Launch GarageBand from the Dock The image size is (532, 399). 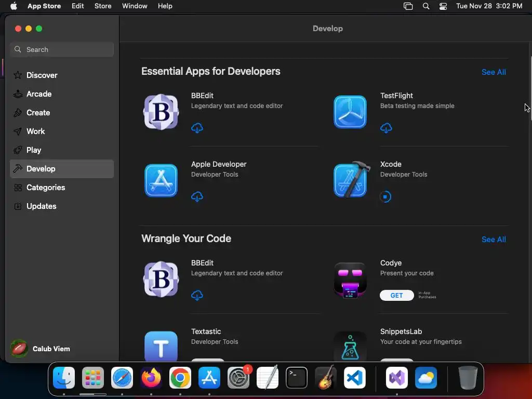click(326, 378)
